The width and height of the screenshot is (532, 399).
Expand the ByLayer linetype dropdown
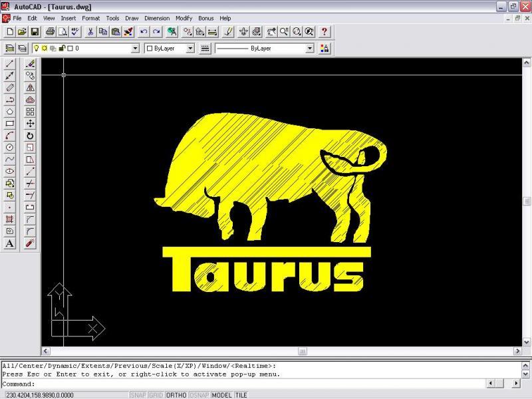[x=309, y=49]
